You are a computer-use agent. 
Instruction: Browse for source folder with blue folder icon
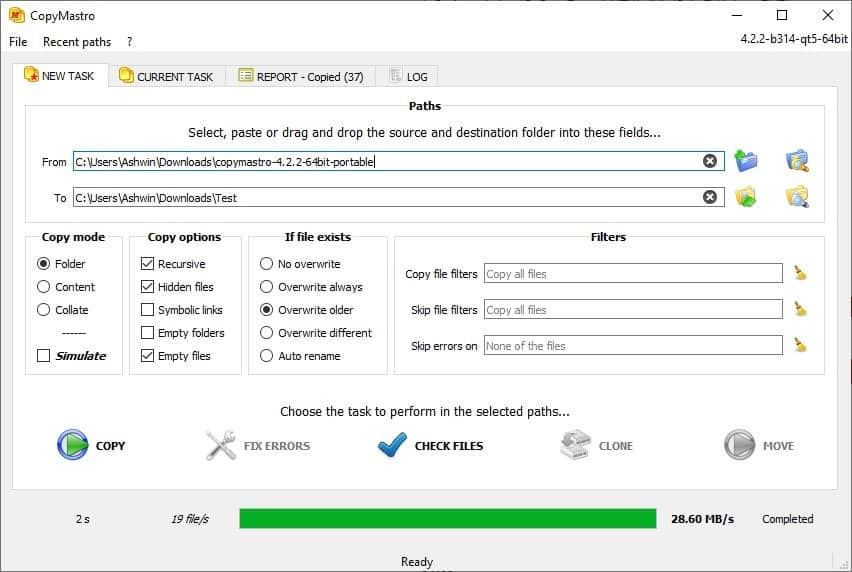tap(746, 161)
